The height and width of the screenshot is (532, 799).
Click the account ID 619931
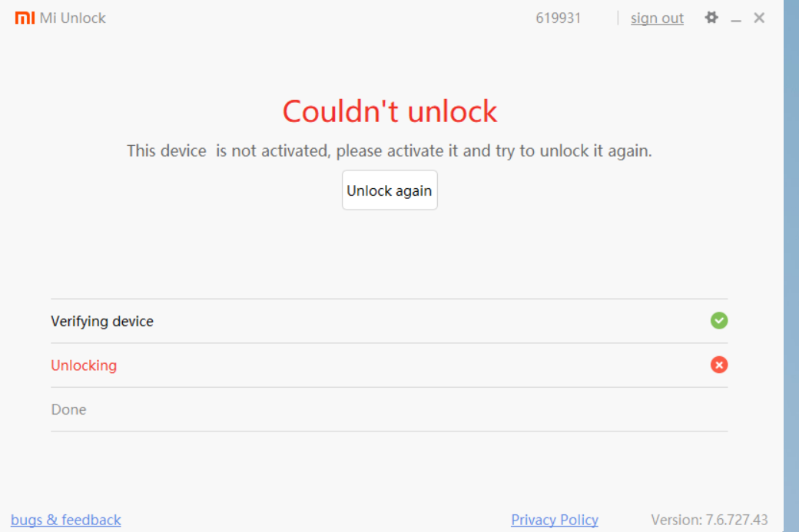pos(559,18)
